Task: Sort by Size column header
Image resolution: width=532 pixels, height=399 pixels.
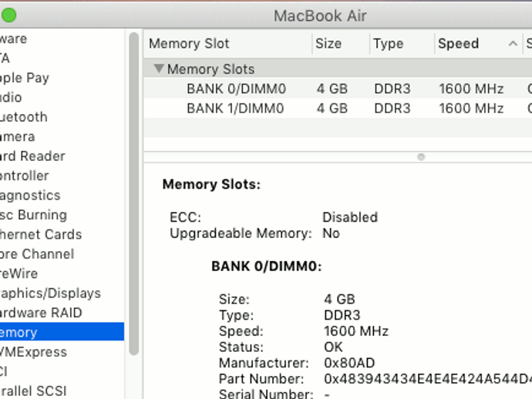Action: (328, 43)
